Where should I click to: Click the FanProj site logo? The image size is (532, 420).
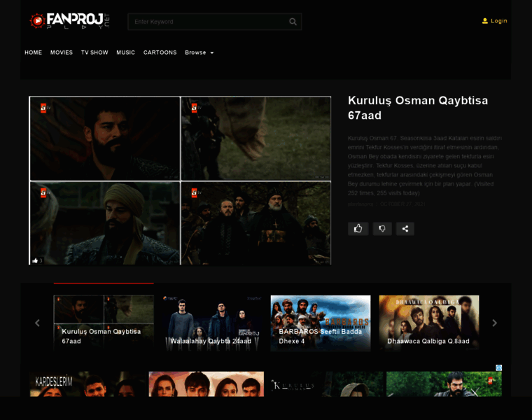click(69, 21)
